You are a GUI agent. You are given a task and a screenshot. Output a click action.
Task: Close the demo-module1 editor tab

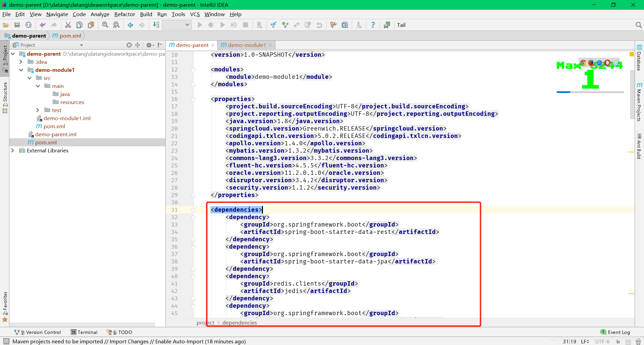click(270, 45)
